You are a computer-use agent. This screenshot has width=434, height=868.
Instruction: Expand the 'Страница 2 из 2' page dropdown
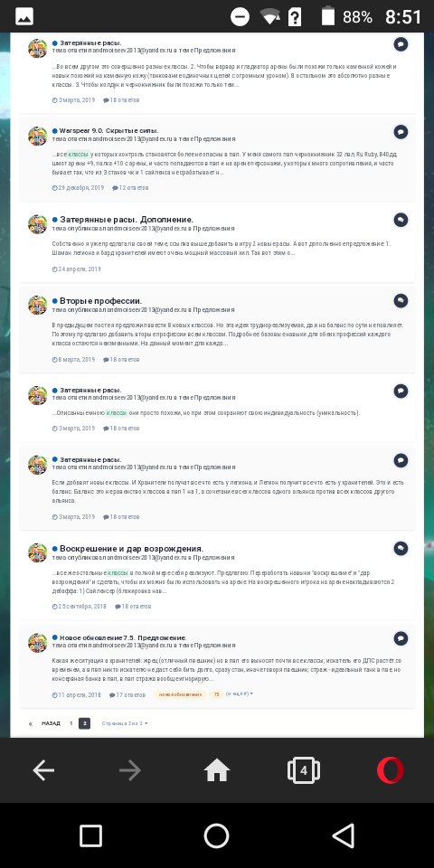coord(125,723)
